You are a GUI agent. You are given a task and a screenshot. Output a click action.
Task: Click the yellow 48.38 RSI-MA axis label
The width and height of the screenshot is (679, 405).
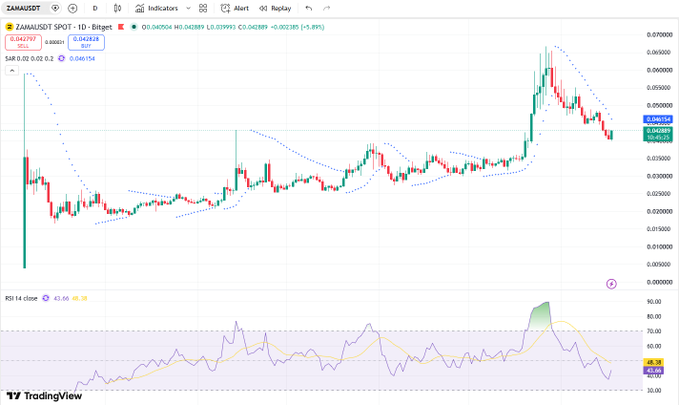[653, 363]
